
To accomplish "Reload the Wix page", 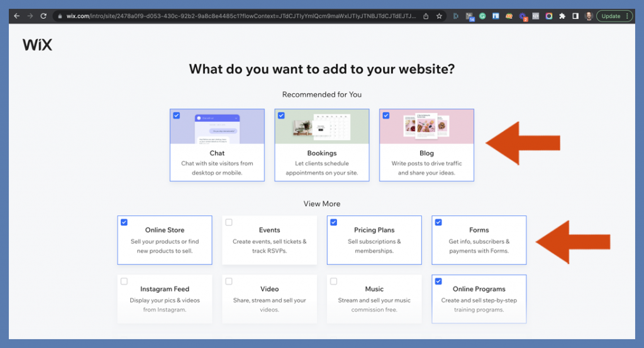I will 43,16.
